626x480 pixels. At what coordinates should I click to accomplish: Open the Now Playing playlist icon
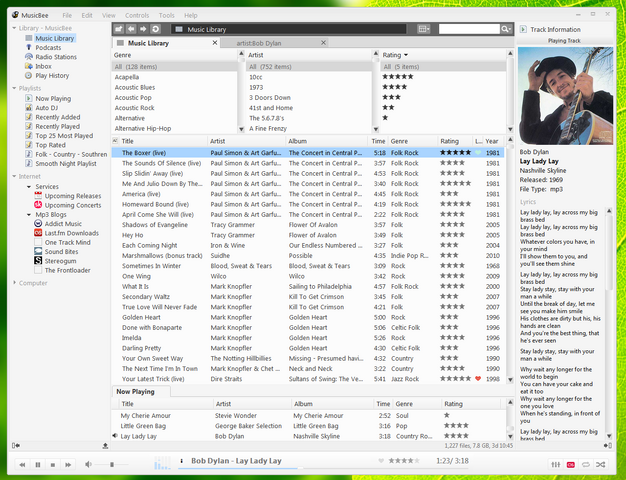click(x=28, y=98)
